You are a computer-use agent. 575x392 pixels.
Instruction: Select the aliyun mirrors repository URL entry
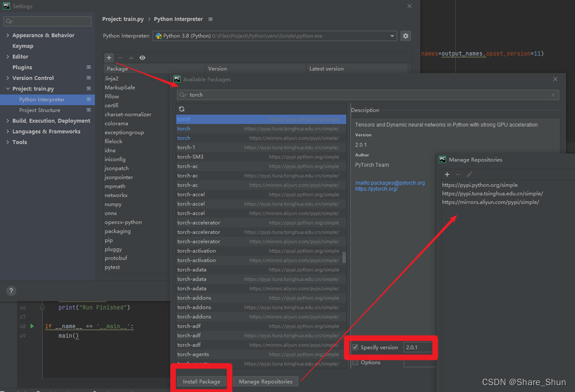pos(490,202)
